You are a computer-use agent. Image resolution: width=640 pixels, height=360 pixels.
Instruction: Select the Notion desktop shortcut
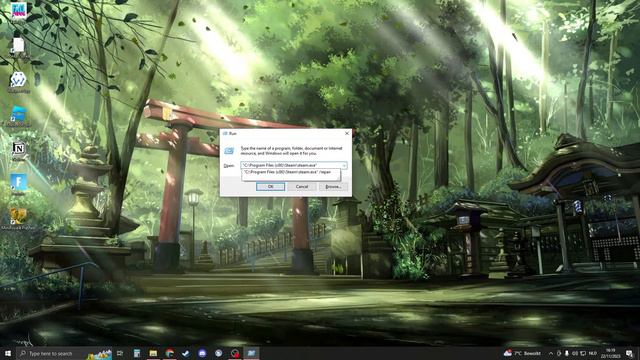point(18,150)
